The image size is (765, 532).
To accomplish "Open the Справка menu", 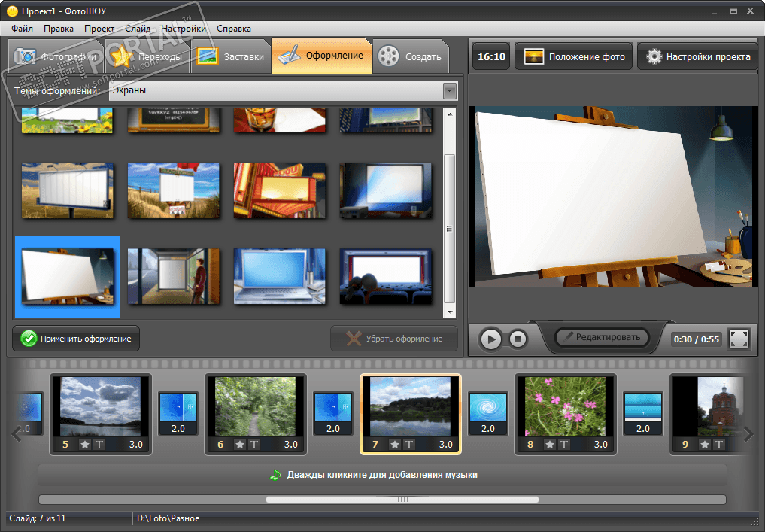I will click(x=234, y=29).
